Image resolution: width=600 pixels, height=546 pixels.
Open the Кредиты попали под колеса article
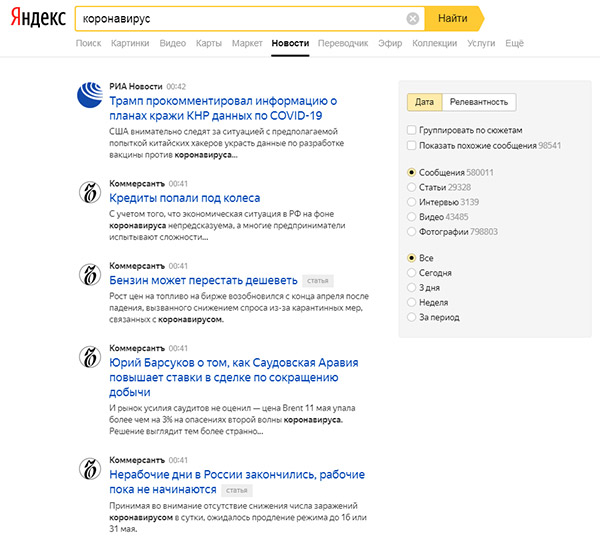click(184, 198)
